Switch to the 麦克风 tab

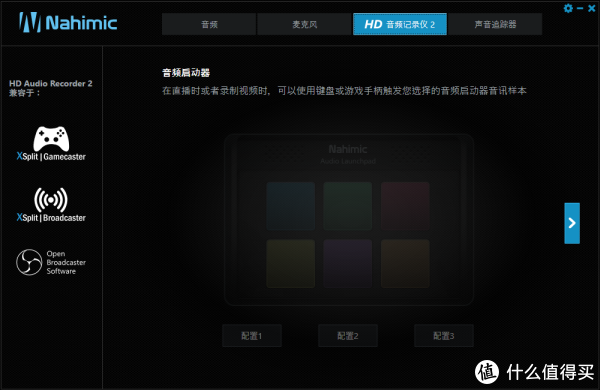coord(304,24)
